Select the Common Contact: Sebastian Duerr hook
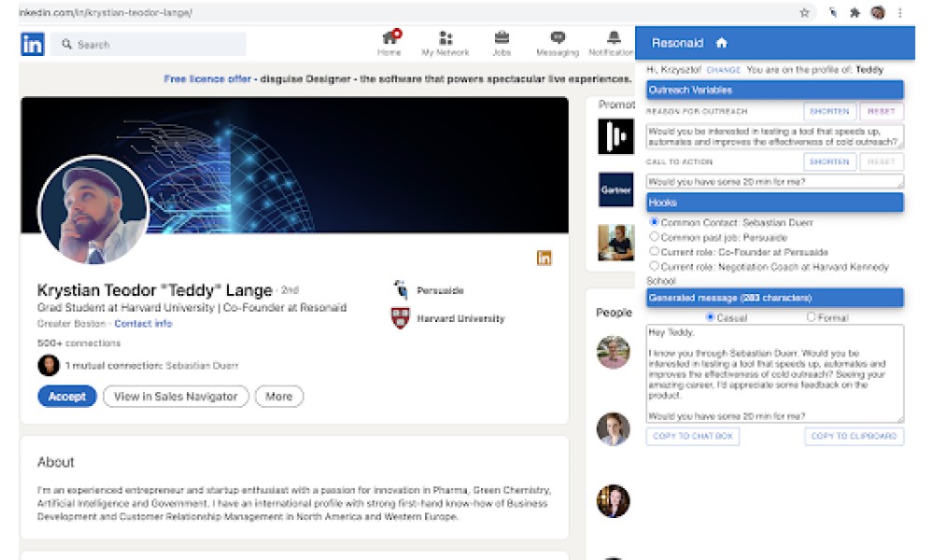Viewport: 934px width, 560px height. click(654, 222)
